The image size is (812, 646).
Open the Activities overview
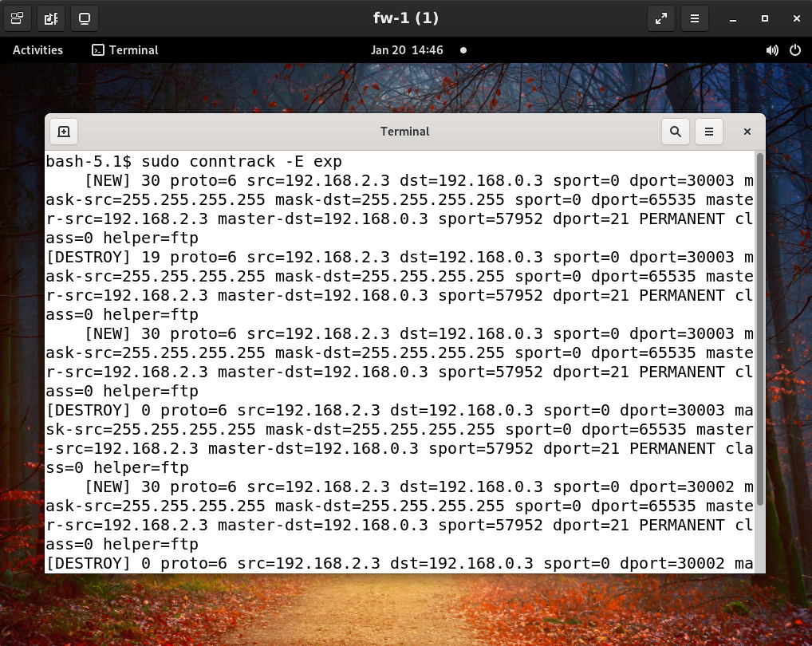click(x=37, y=50)
